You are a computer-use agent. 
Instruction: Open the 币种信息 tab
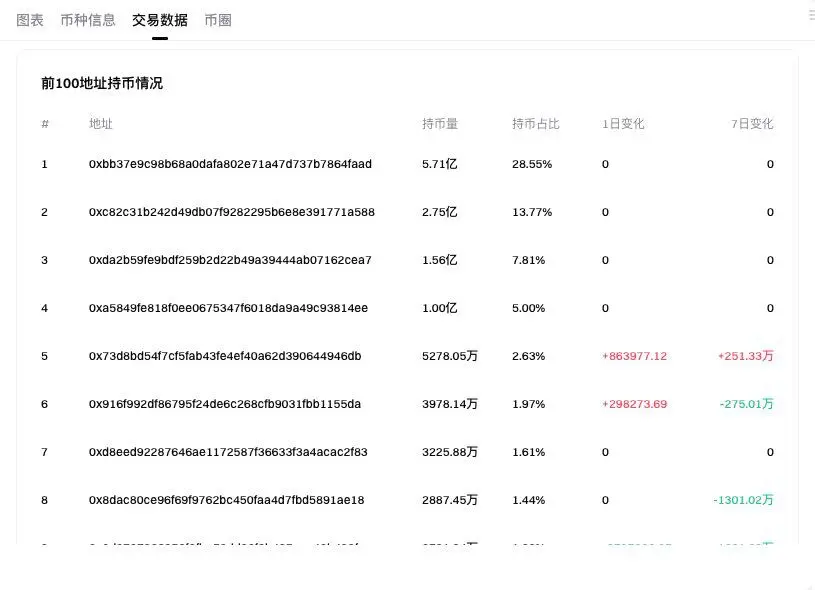[88, 20]
